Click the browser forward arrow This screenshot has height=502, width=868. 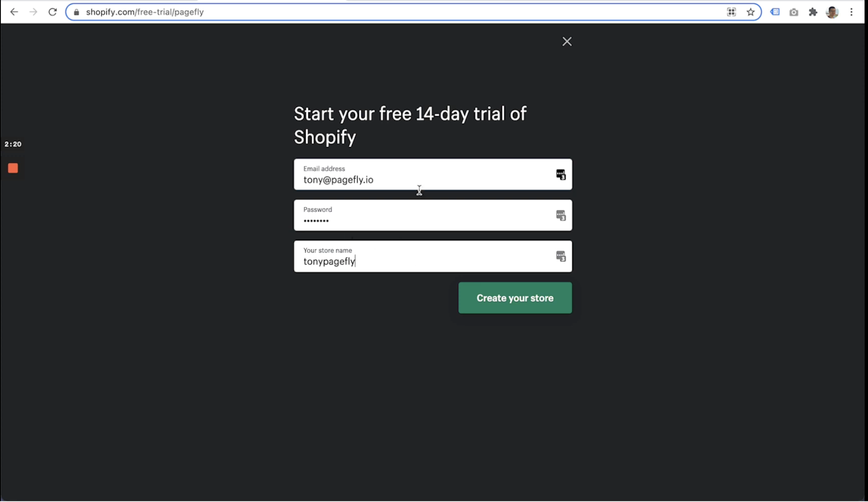33,12
